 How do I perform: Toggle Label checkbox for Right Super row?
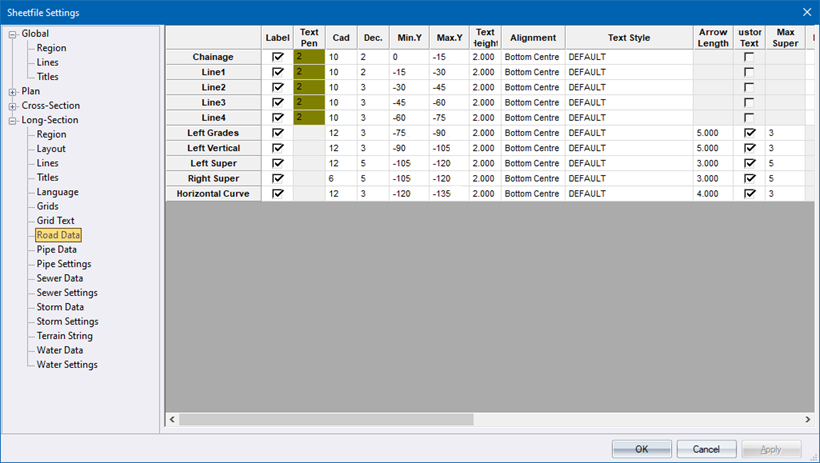[278, 178]
